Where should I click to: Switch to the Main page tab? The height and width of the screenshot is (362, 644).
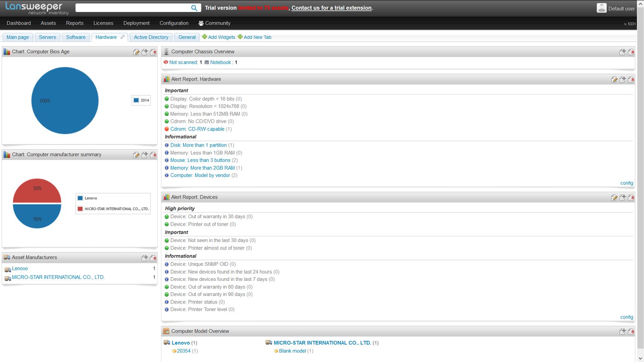tap(18, 37)
